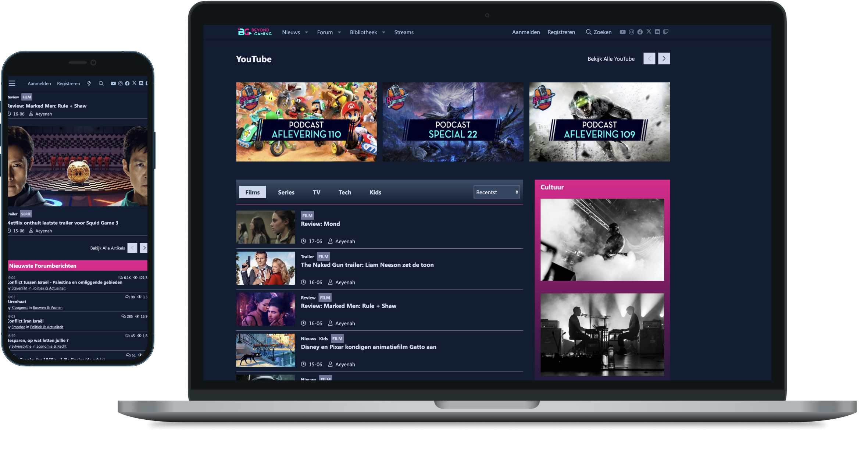868x451 pixels.
Task: Expand the Bibliotheek dropdown arrow
Action: [x=384, y=32]
